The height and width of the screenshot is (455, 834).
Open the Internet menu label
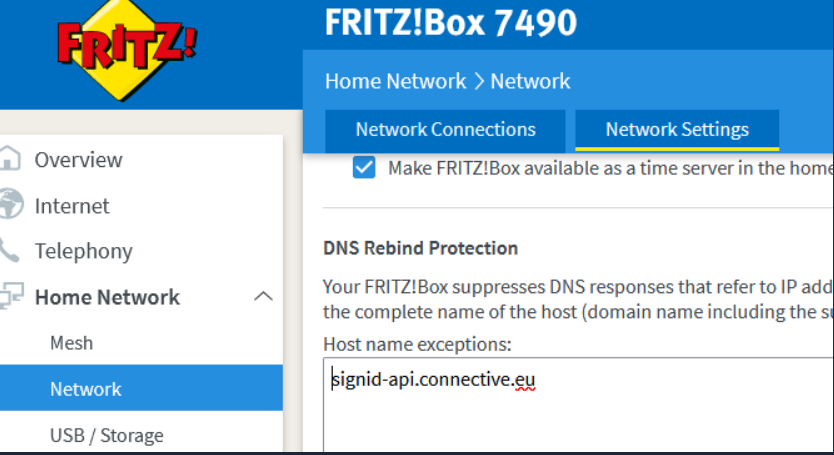(x=72, y=206)
